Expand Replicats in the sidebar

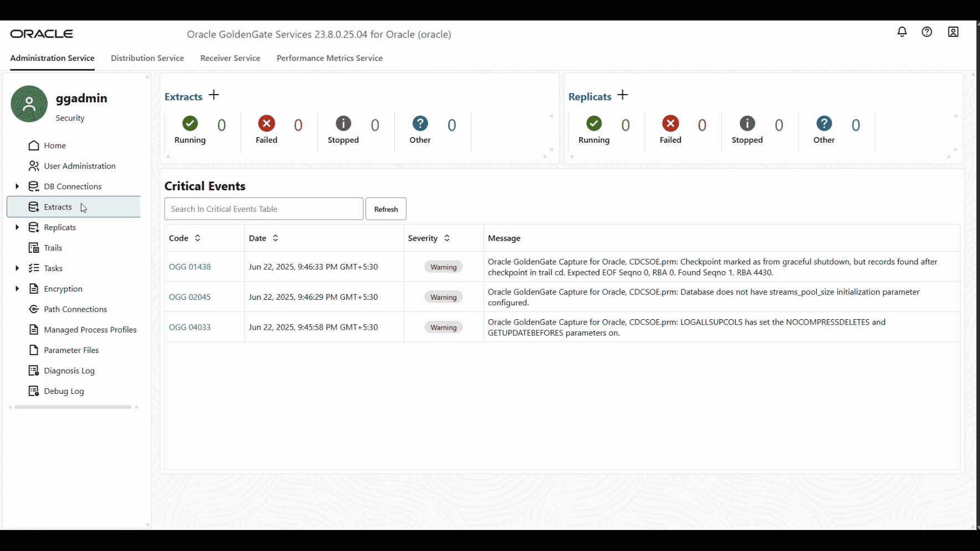pos(17,227)
